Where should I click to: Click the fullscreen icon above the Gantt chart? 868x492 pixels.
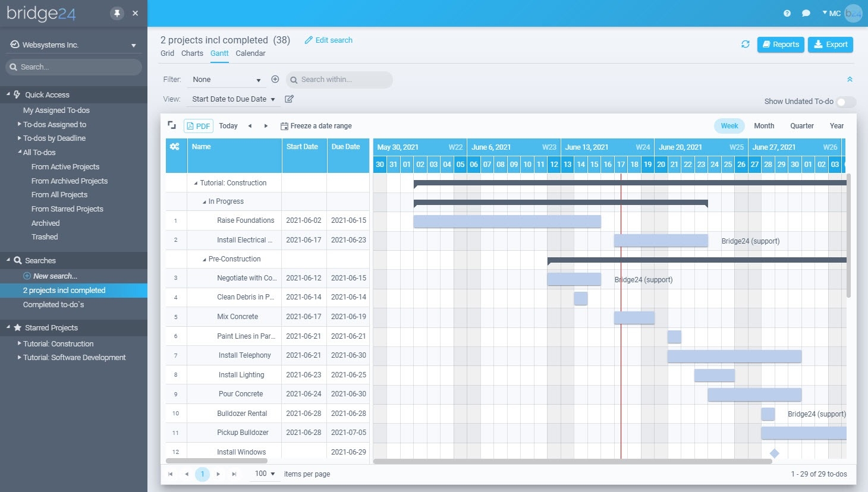pos(172,125)
